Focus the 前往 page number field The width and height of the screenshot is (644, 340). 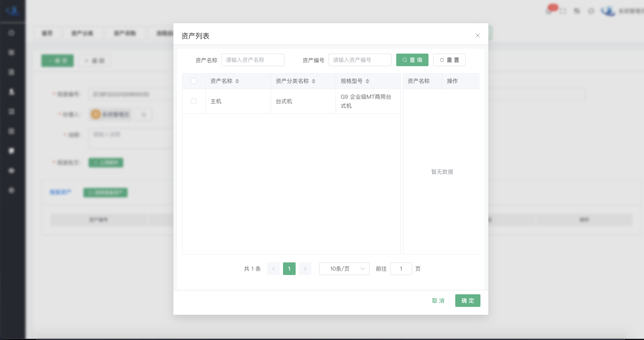point(401,268)
